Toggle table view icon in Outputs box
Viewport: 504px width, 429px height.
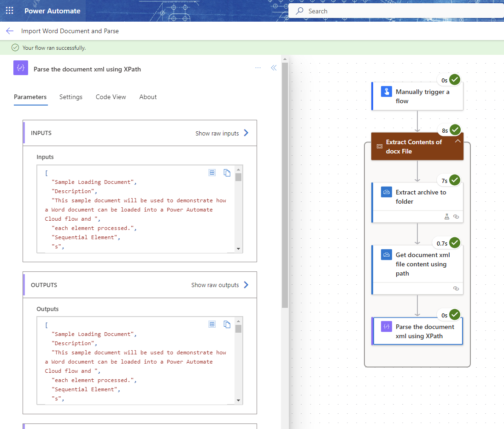pyautogui.click(x=212, y=324)
